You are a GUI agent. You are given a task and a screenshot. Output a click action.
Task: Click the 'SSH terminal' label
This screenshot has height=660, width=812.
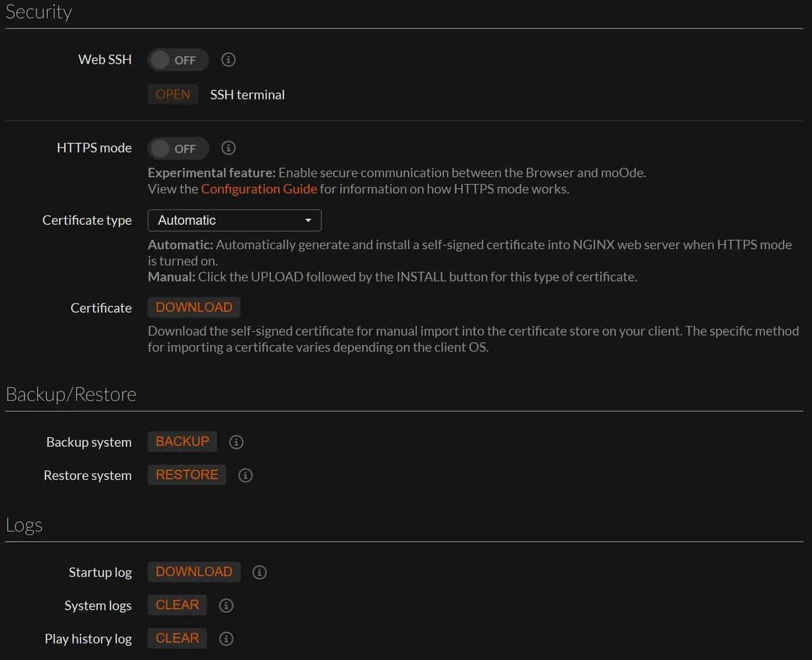pos(248,95)
